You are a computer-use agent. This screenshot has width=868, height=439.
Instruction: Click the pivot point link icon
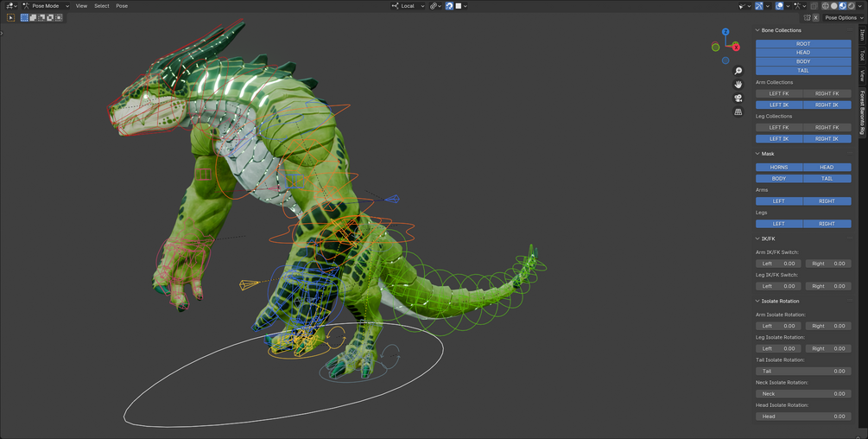tap(434, 6)
